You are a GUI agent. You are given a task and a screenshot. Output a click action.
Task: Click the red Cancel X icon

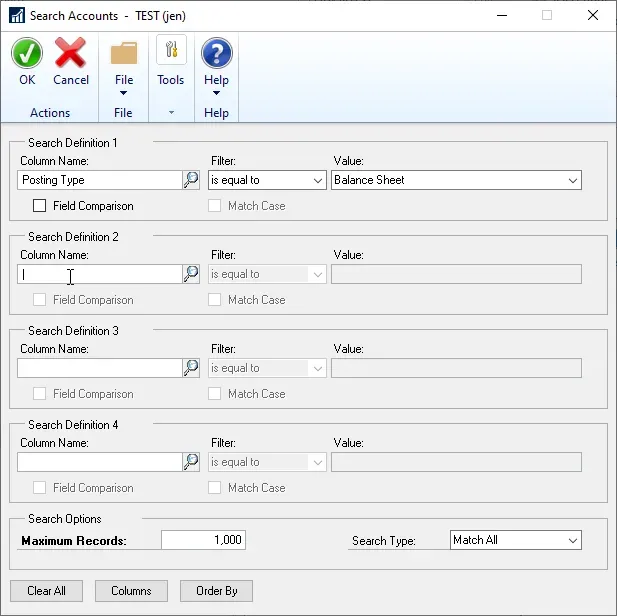click(x=71, y=54)
